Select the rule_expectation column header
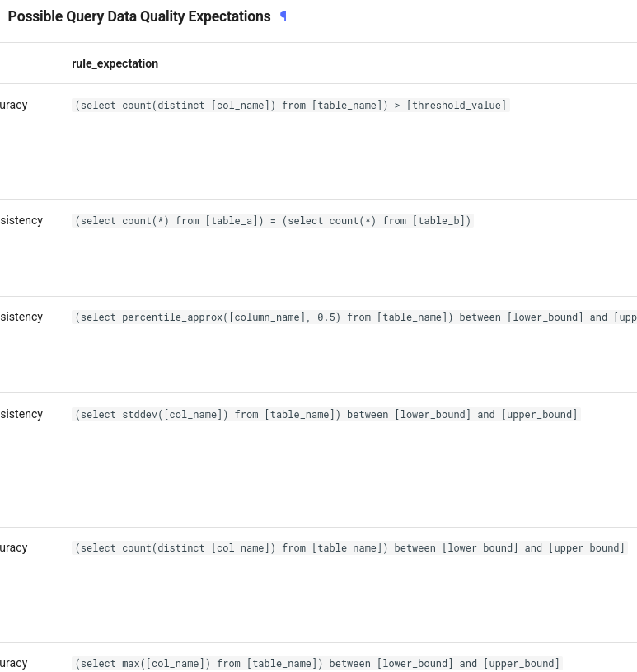Viewport: 637px width, 672px height. (115, 63)
